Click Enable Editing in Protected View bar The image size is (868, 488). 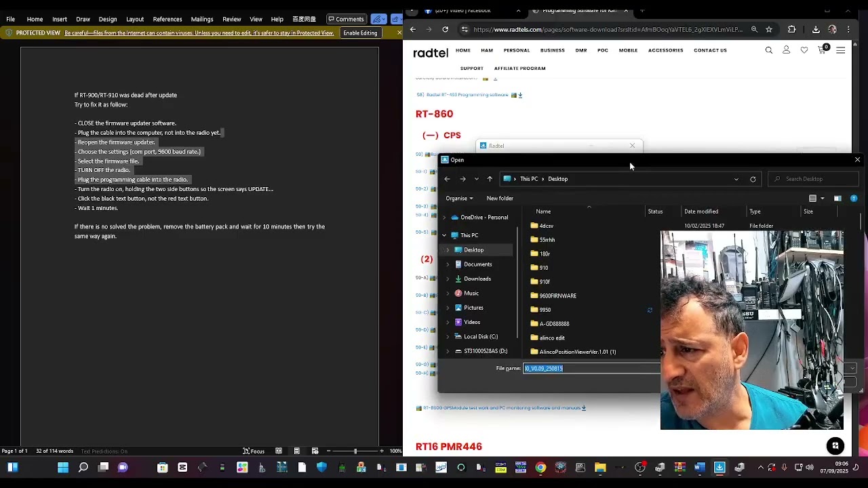coord(360,33)
